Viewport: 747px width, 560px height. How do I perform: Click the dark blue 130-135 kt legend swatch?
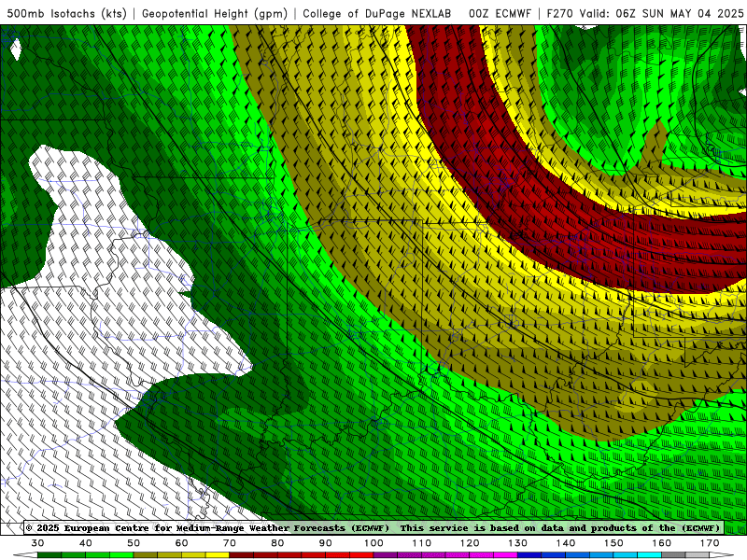(x=529, y=555)
